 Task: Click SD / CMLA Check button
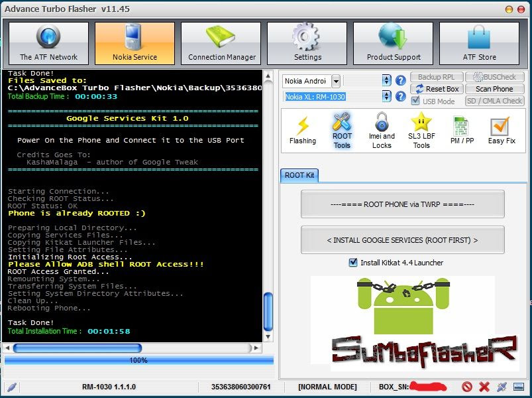click(x=495, y=101)
